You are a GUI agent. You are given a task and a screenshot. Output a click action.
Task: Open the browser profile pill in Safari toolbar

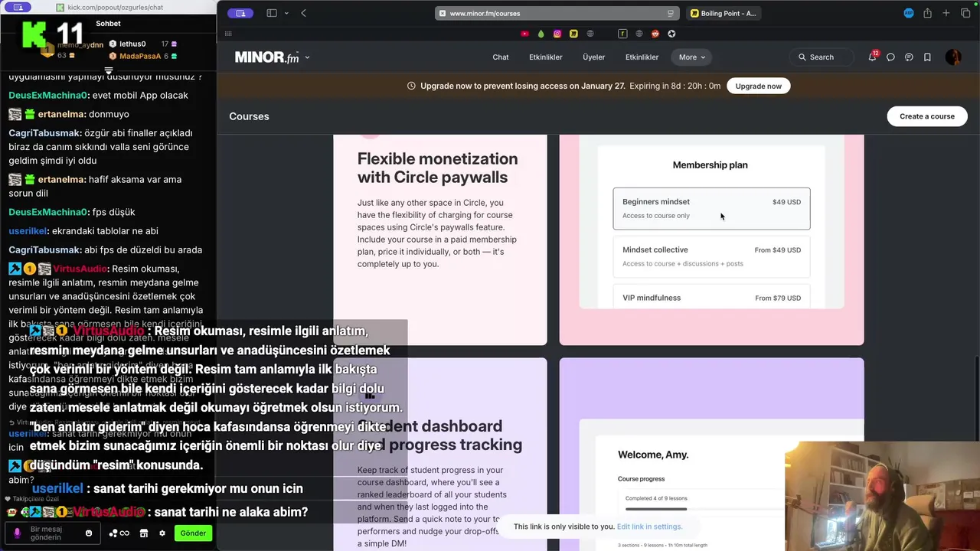coord(240,13)
